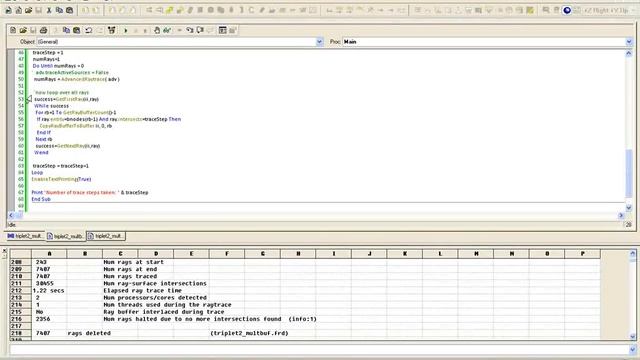The image size is (640, 360).
Task: Click code line 'End Sub'
Action: [41, 199]
